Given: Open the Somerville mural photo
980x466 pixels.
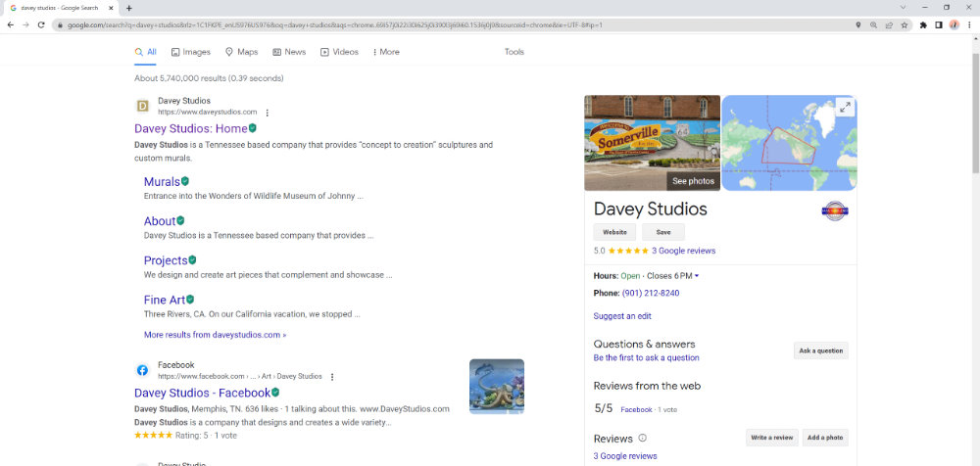Looking at the screenshot, I should [x=652, y=142].
